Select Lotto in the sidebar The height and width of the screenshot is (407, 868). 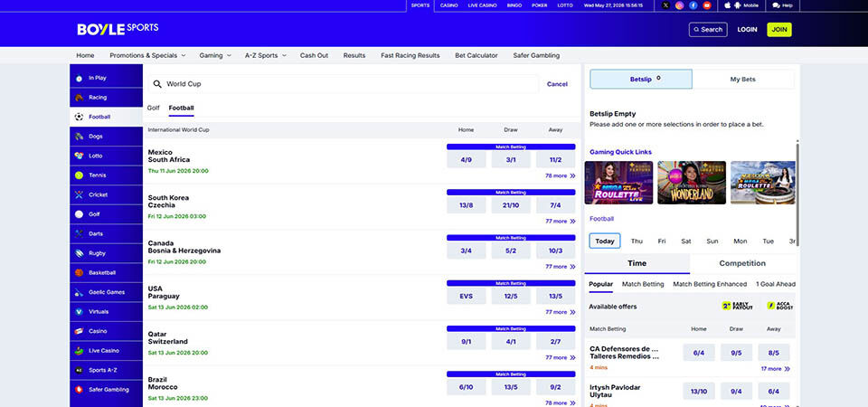(107, 156)
